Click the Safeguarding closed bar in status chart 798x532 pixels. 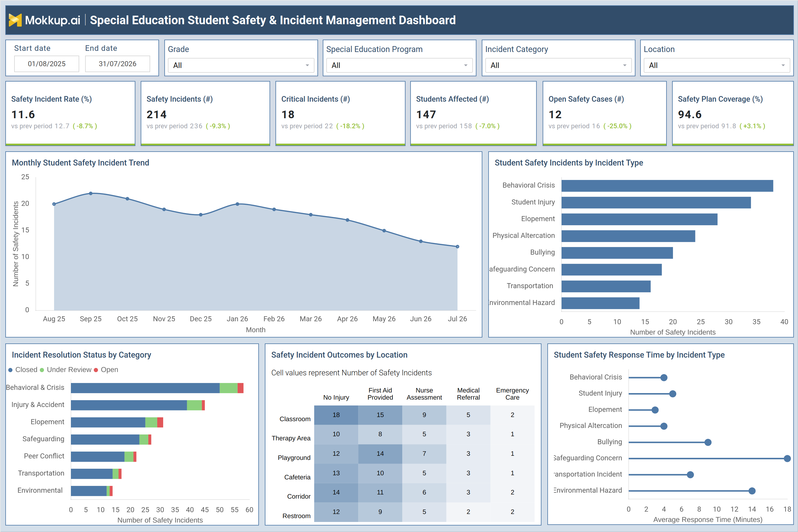[105, 439]
